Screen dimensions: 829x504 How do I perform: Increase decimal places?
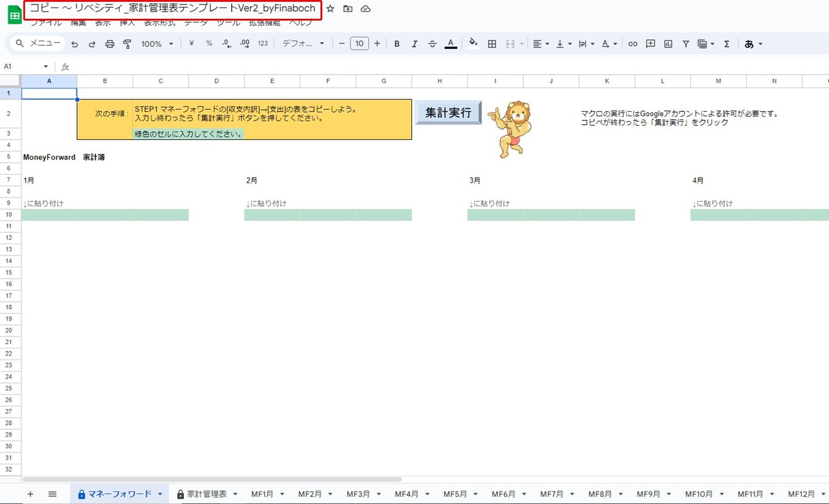pyautogui.click(x=245, y=44)
